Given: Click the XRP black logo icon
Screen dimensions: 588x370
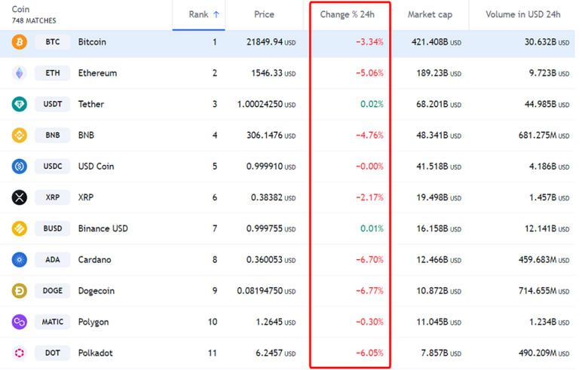Looking at the screenshot, I should click(19, 197).
